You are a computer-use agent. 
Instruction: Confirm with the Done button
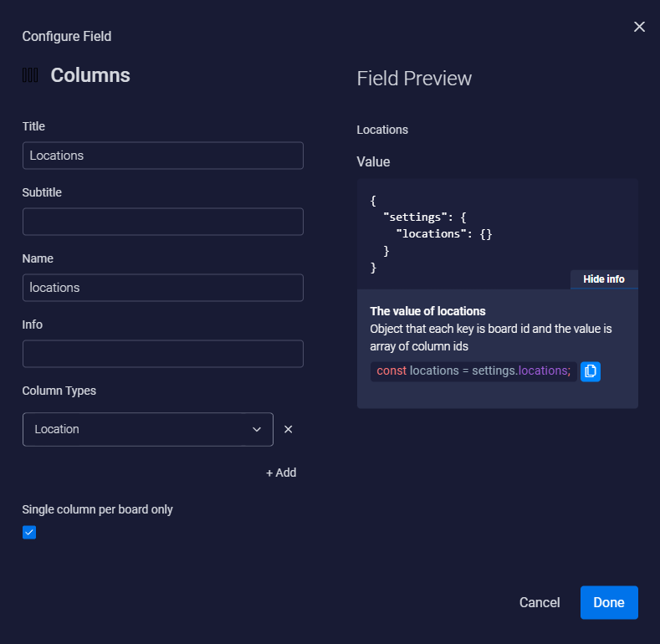[x=609, y=602]
